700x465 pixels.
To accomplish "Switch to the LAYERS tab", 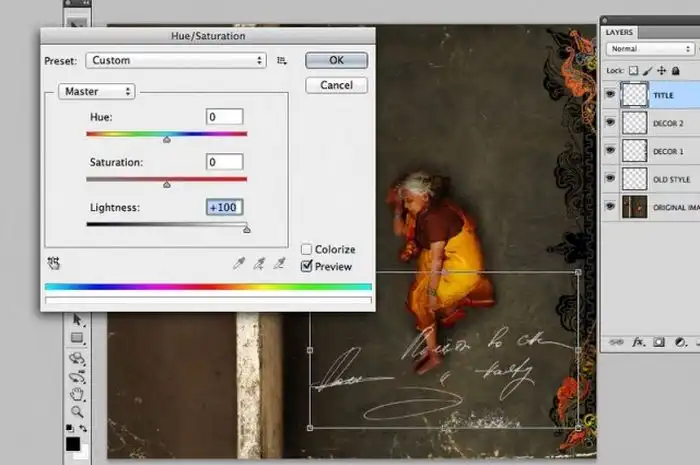I will point(619,32).
